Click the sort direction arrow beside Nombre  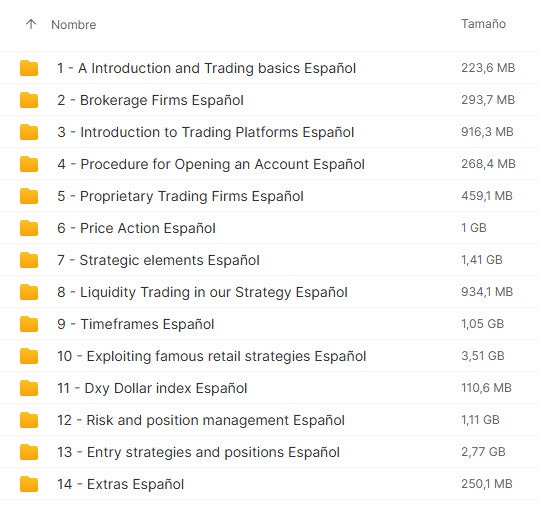click(x=31, y=24)
